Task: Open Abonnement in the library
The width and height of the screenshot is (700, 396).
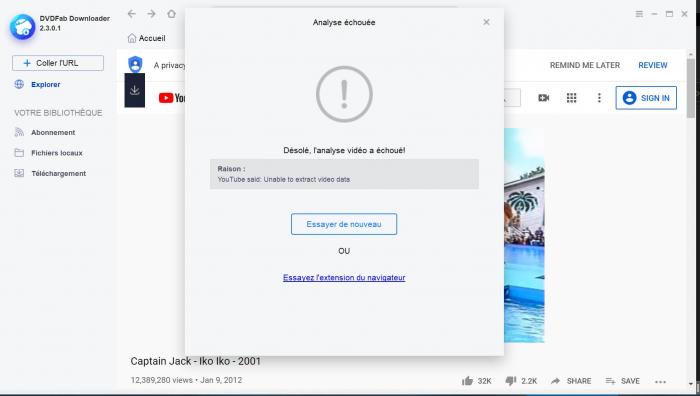Action: tap(53, 133)
